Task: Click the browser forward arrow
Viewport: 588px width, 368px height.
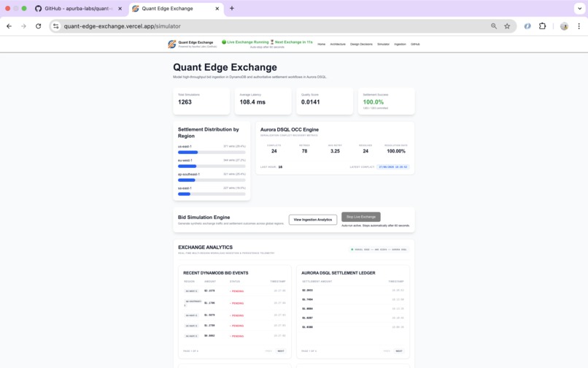Action: [x=23, y=26]
